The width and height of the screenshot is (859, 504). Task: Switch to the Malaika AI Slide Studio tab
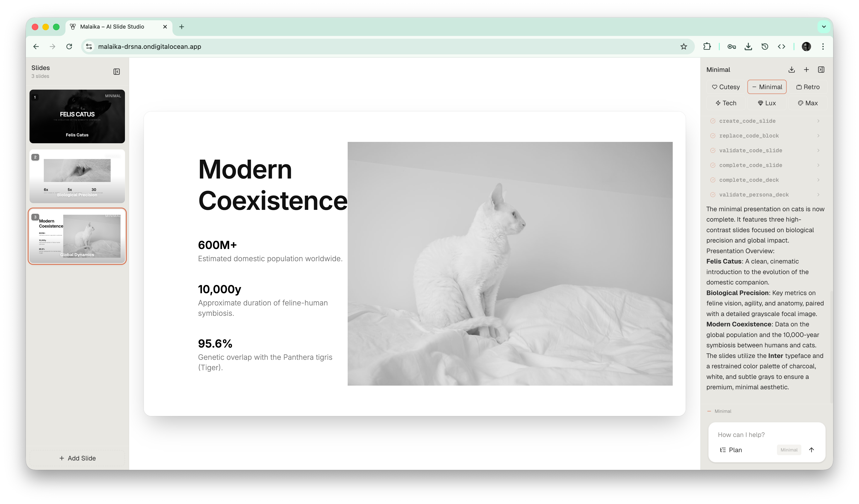[x=113, y=26]
